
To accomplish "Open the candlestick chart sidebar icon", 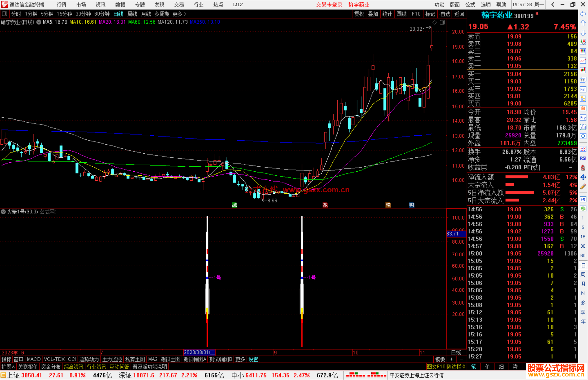I will (583, 70).
